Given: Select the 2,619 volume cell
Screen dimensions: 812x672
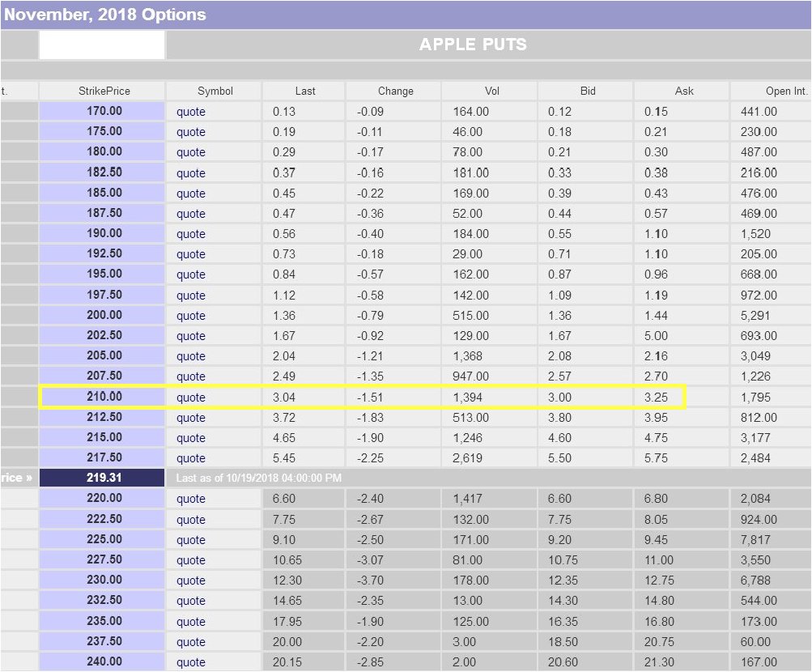Looking at the screenshot, I should tap(490, 458).
